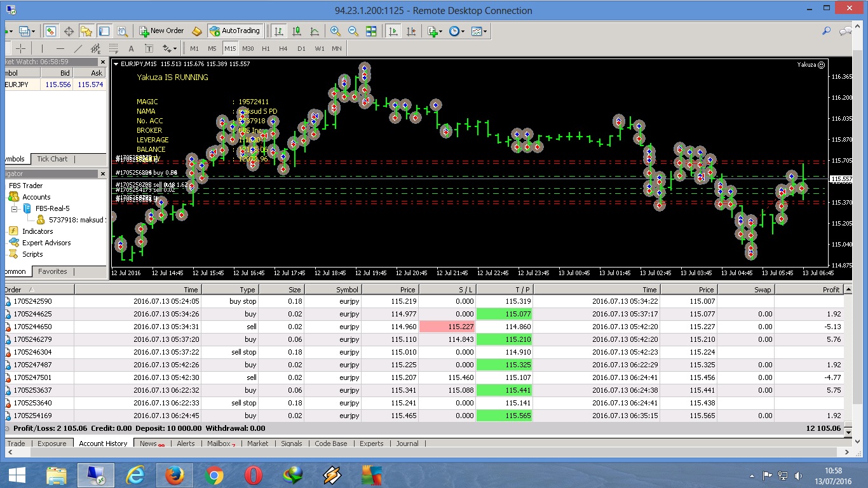Select the Text tool A
Image resolution: width=868 pixels, height=488 pixels.
(132, 48)
